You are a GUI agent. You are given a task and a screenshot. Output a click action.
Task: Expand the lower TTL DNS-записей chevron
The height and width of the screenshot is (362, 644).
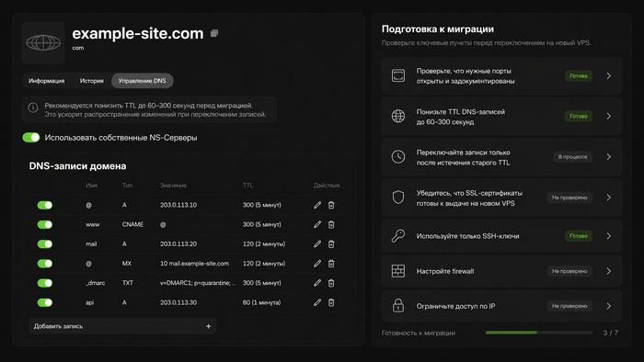coord(609,117)
